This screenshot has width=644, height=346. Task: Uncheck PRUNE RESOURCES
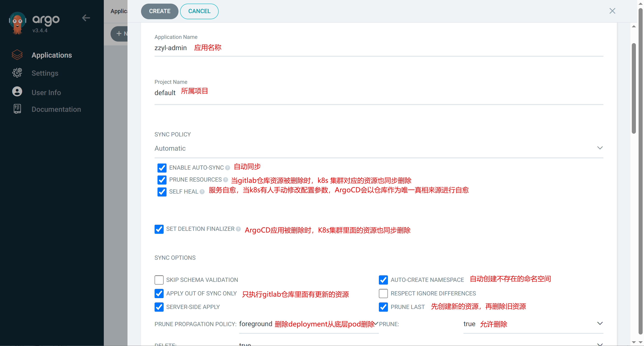(x=162, y=180)
